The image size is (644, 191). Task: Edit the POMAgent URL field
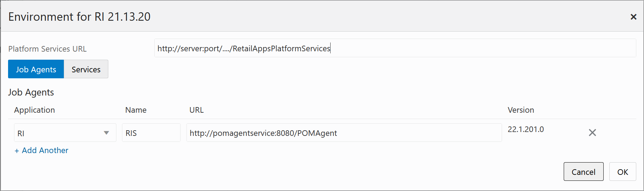[x=344, y=133]
